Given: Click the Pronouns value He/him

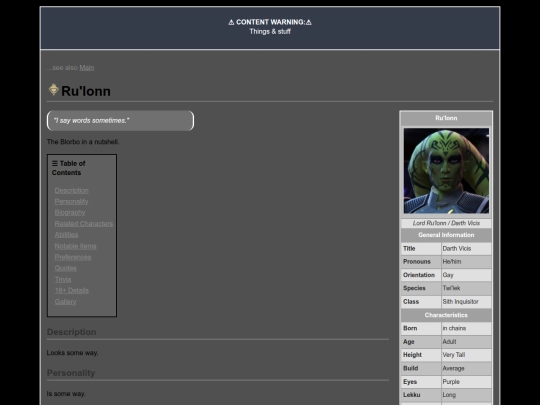Looking at the screenshot, I should point(466,262).
